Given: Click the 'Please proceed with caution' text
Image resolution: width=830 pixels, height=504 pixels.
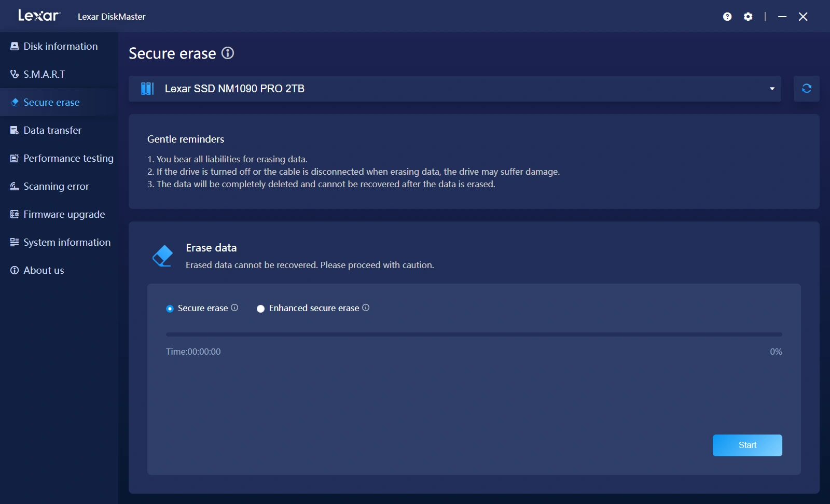Looking at the screenshot, I should pos(377,265).
